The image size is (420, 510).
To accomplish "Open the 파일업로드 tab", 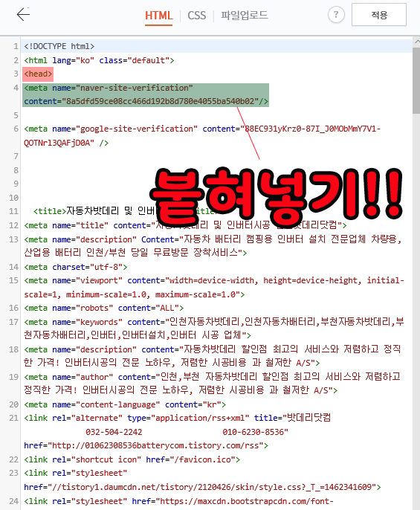I will [245, 15].
